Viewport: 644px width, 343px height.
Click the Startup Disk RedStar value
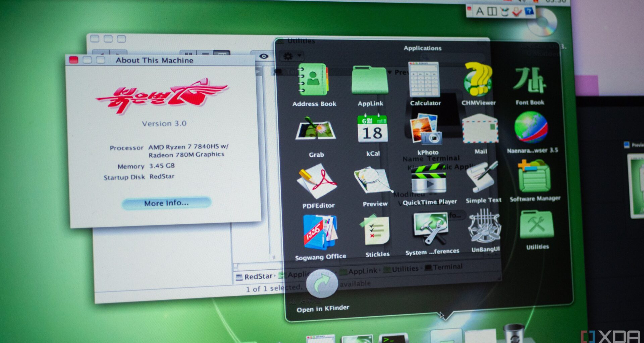[162, 177]
